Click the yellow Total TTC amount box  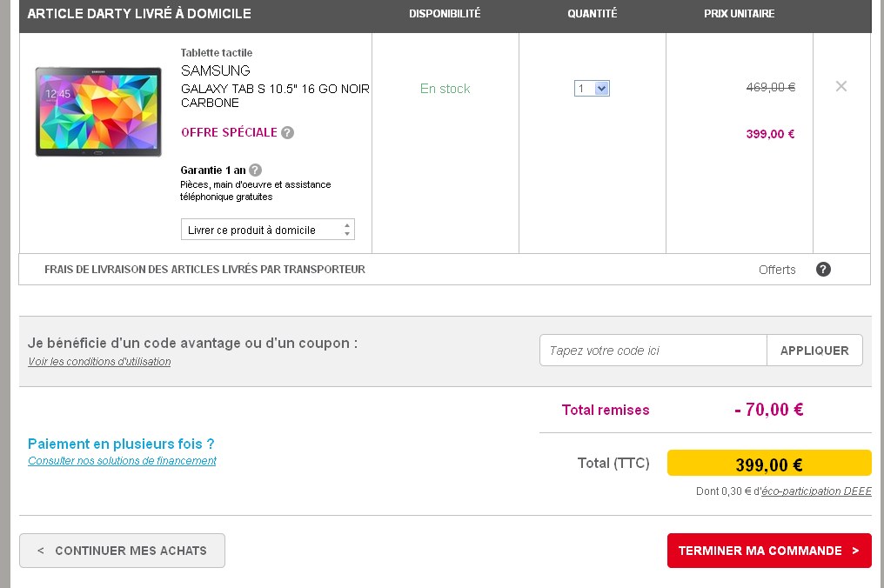768,464
